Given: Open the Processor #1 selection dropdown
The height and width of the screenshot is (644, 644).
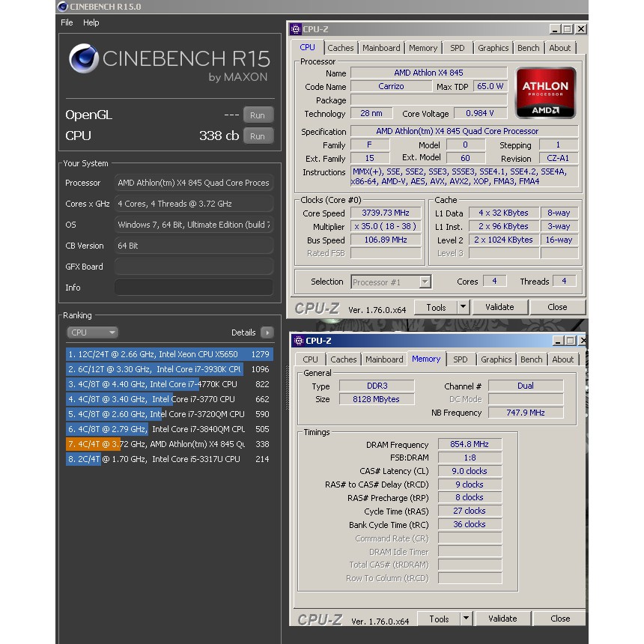Looking at the screenshot, I should (425, 282).
